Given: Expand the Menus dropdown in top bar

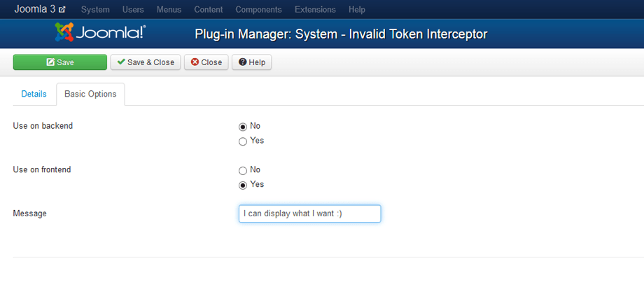Looking at the screenshot, I should coord(169,10).
